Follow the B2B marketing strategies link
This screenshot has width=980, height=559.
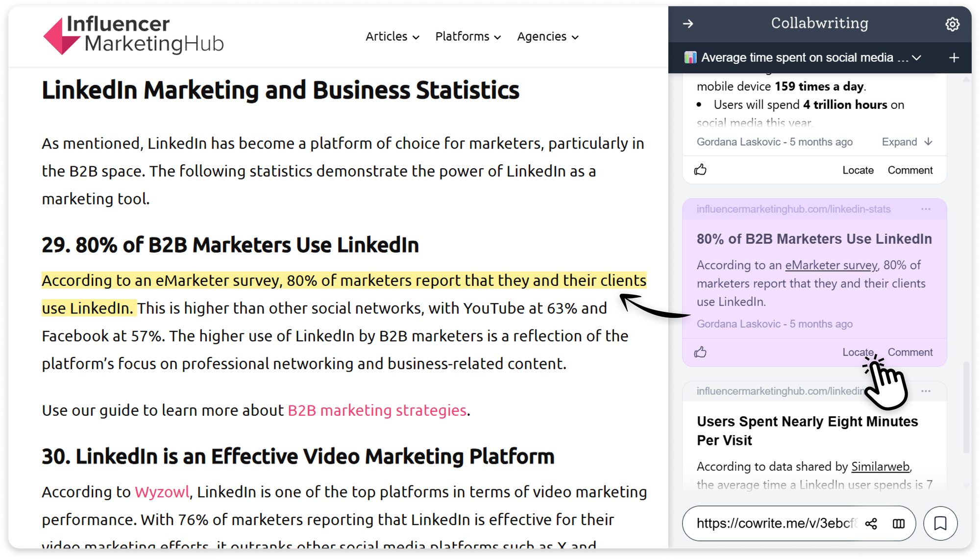pyautogui.click(x=377, y=410)
